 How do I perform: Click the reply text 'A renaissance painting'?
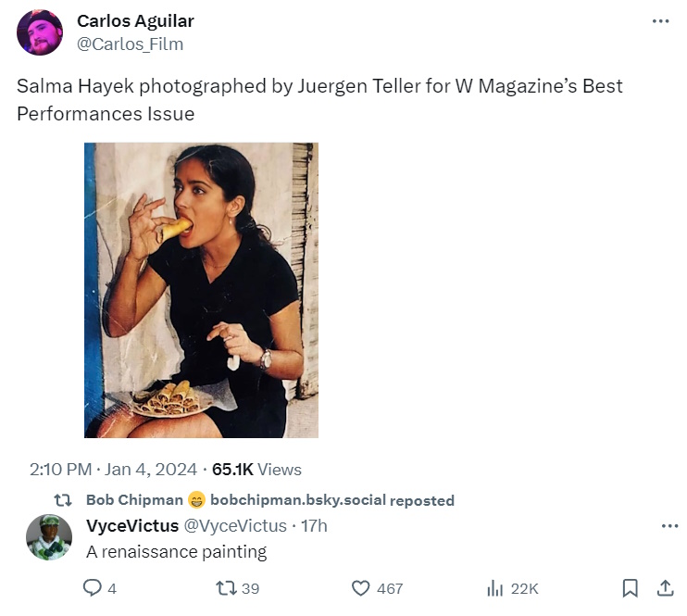click(176, 552)
